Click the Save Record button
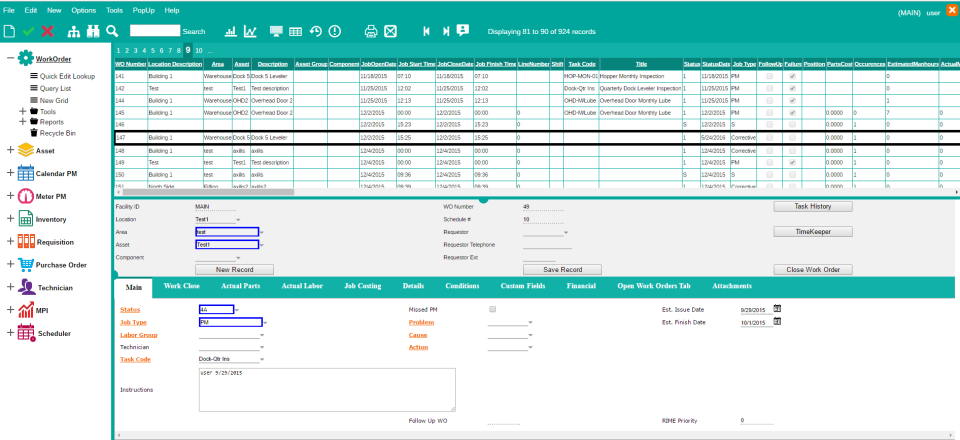The height and width of the screenshot is (440, 960). coord(563,270)
